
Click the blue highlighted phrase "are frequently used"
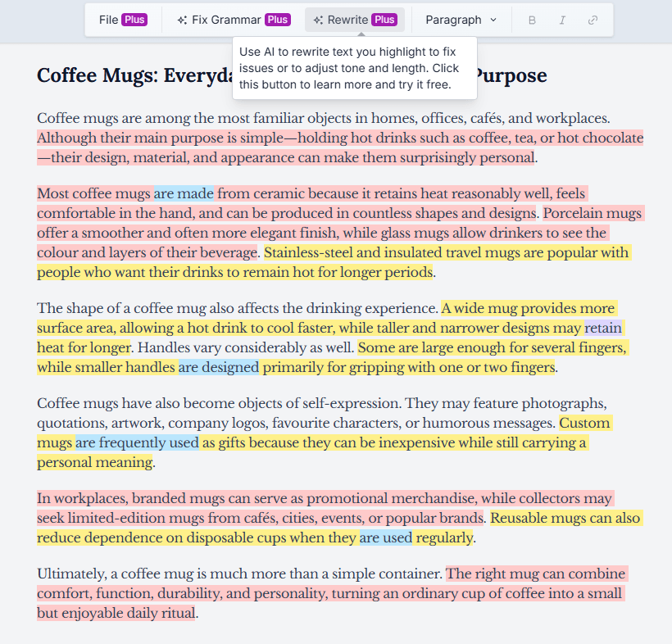[x=137, y=442]
